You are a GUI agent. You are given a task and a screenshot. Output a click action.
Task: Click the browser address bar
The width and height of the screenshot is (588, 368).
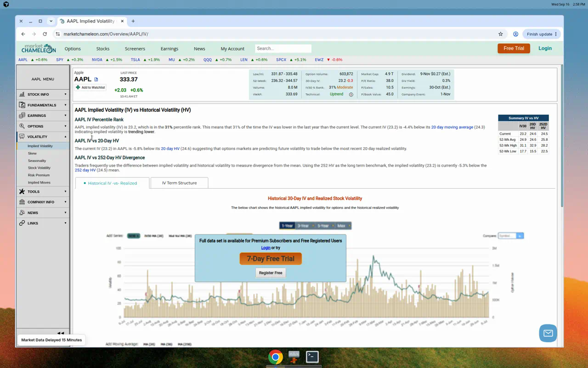tap(278, 34)
